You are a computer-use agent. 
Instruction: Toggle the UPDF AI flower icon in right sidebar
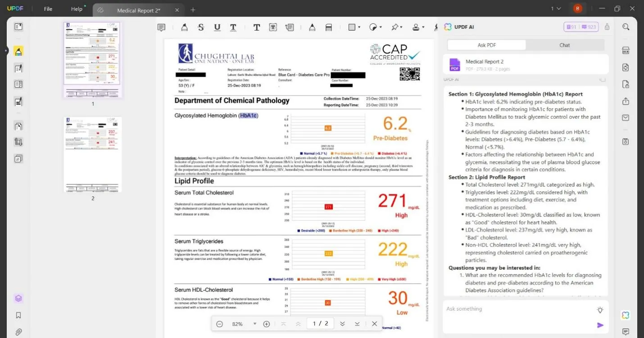(626, 315)
